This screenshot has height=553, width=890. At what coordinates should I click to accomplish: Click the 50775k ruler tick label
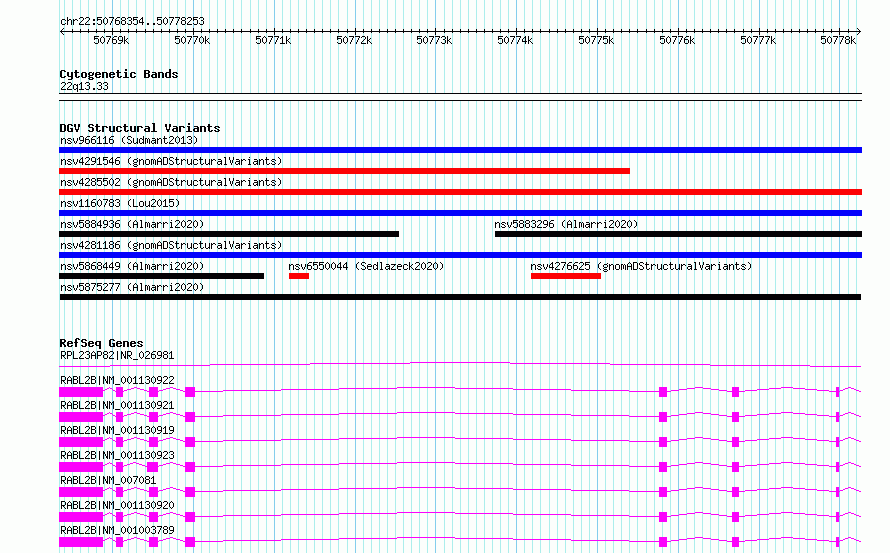[596, 40]
